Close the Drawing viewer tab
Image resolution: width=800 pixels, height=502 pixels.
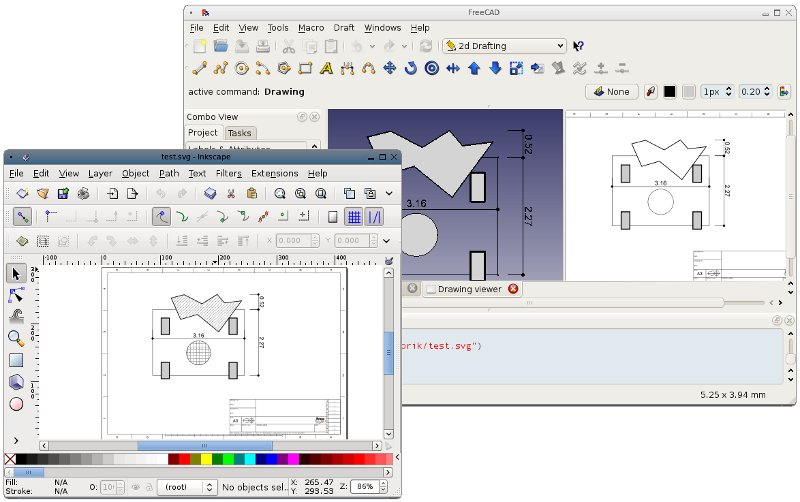coord(513,289)
